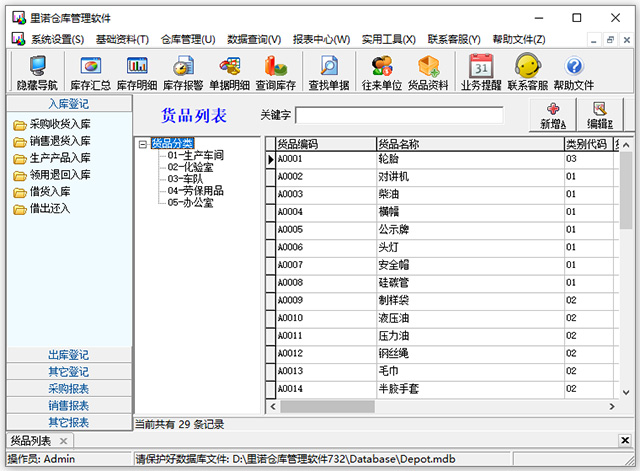Open the 数据查询(V) menu
The width and height of the screenshot is (640, 471).
[254, 40]
